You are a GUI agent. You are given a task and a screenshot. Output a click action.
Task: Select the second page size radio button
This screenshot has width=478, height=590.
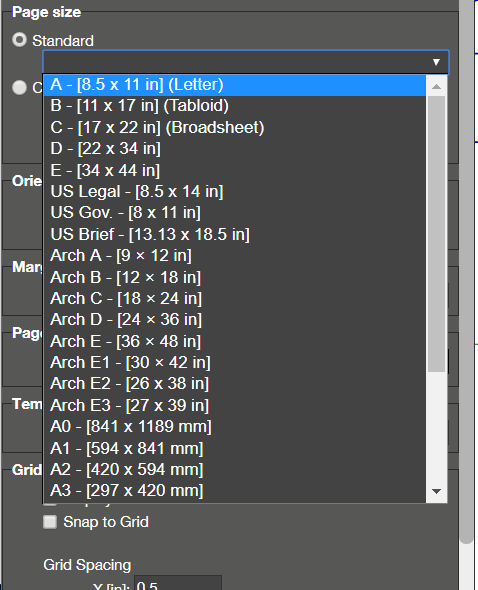point(20,87)
